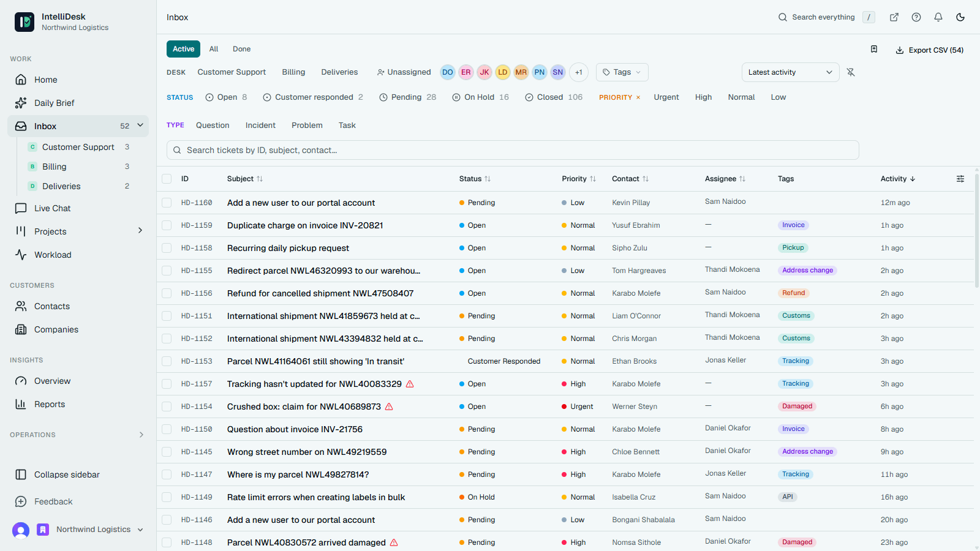Viewport: 980px width, 551px height.
Task: Collapse the Inbox section chevron
Action: pyautogui.click(x=140, y=126)
